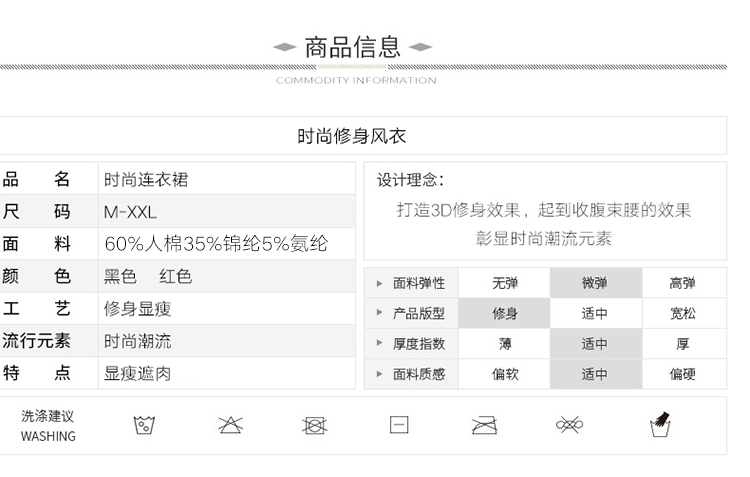The height and width of the screenshot is (477, 750).
Task: Click the 宽松 loose fit option
Action: 683,313
